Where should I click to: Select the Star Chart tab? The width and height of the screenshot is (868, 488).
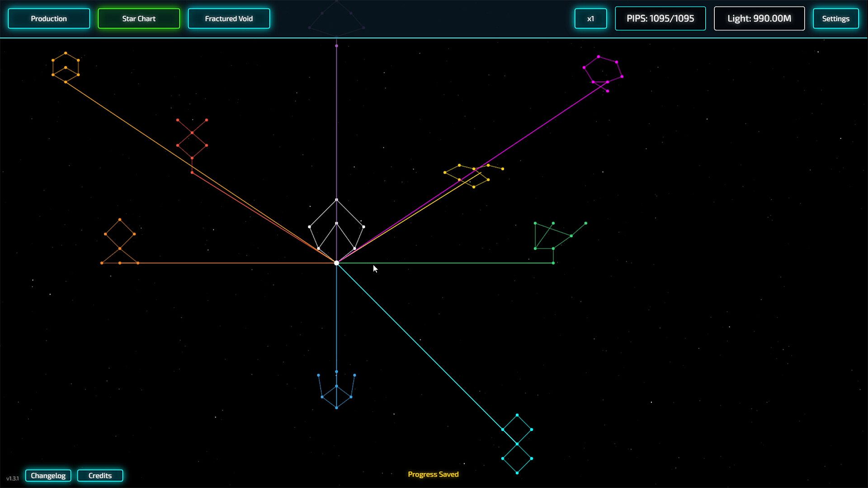[139, 19]
